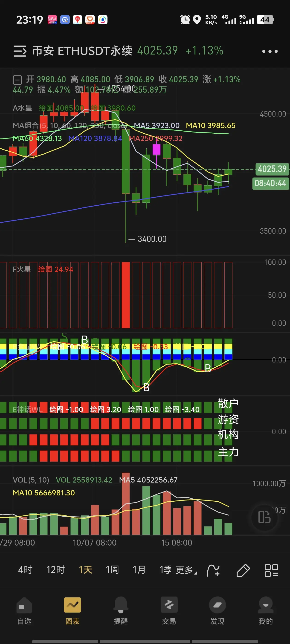
Task: Open the 交易 trade tab
Action: pos(169,611)
